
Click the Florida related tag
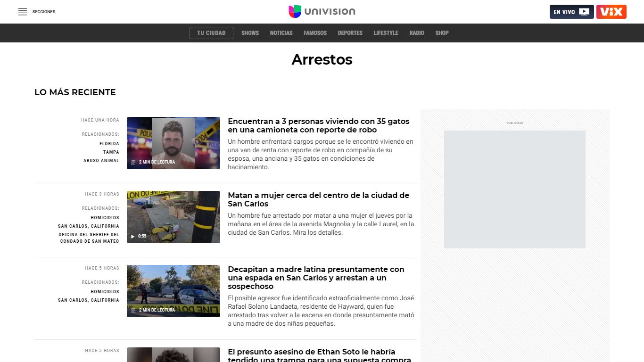(x=109, y=144)
